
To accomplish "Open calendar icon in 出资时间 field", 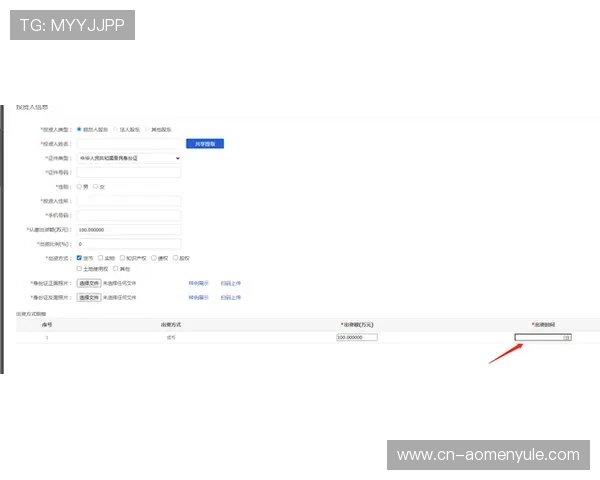I will [567, 337].
